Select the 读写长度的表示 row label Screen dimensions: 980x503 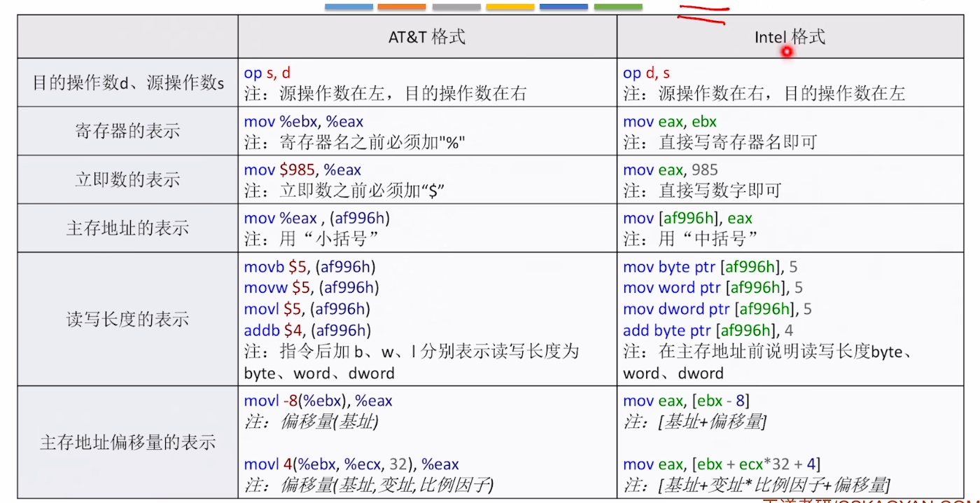pyautogui.click(x=127, y=319)
